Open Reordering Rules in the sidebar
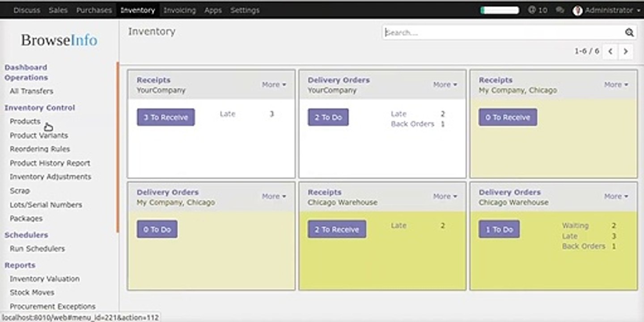Viewport: 644px width, 322px height. [40, 149]
